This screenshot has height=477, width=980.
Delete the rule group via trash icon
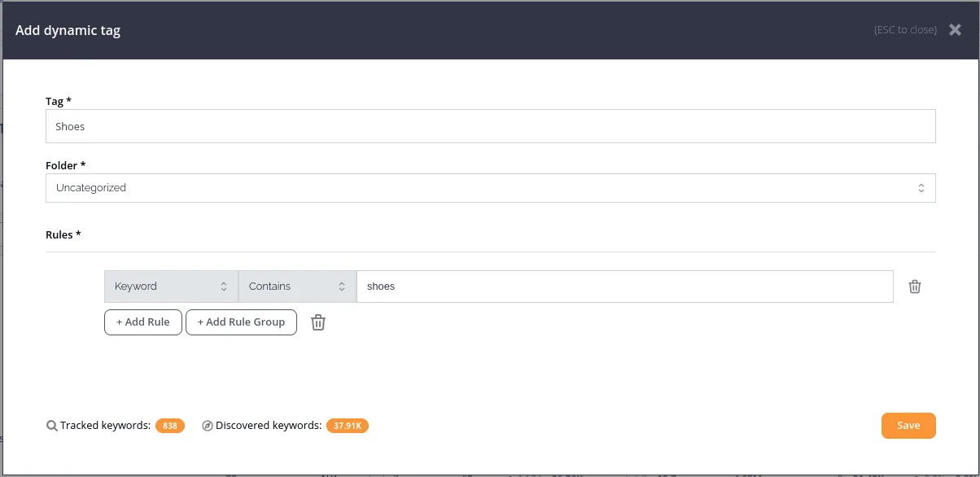[x=318, y=322]
